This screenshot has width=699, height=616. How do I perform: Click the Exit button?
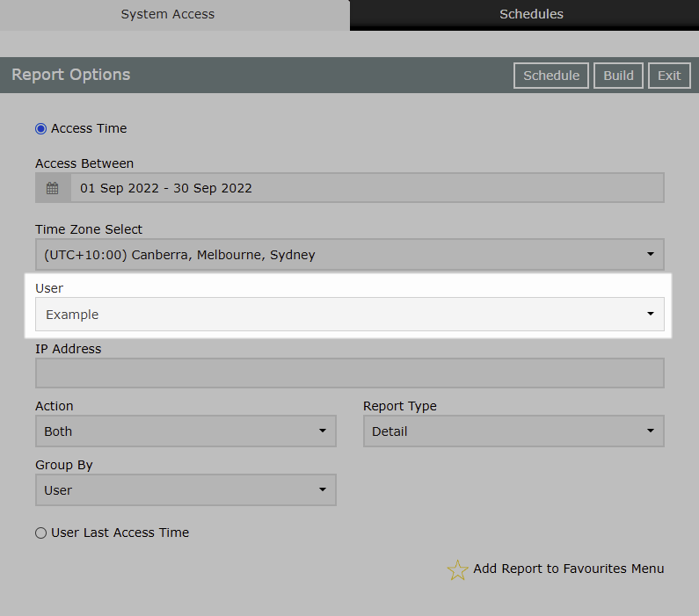click(669, 76)
